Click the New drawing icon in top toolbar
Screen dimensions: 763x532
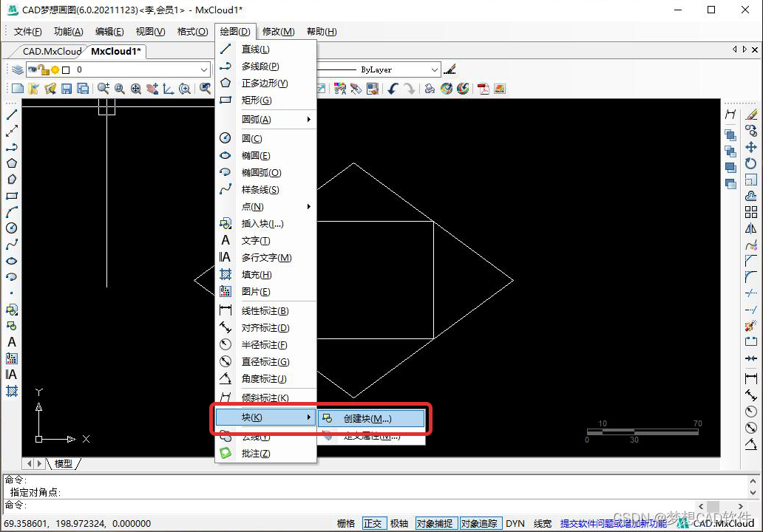[18, 89]
